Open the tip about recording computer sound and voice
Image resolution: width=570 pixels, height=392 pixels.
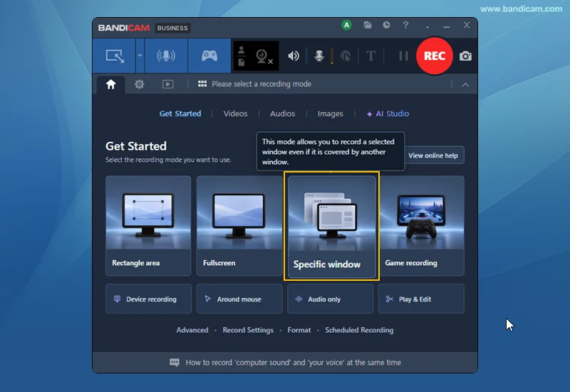click(x=294, y=363)
